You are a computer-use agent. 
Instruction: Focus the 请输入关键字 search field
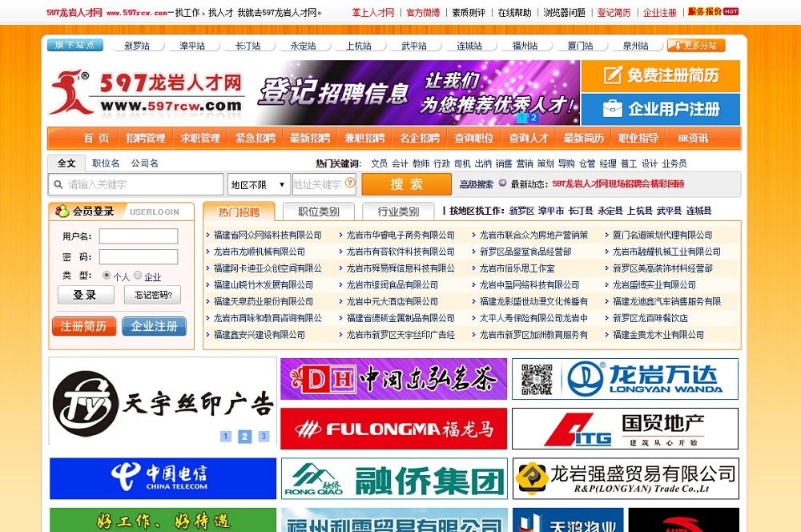tap(136, 184)
